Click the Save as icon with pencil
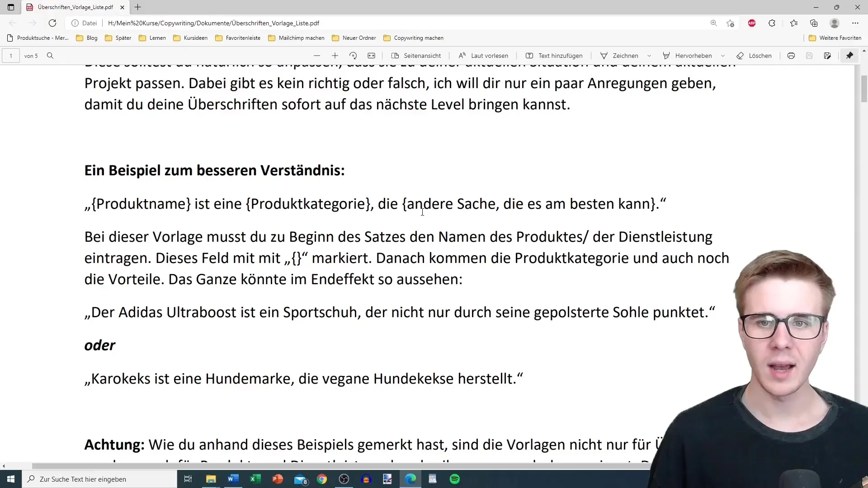 tap(827, 56)
